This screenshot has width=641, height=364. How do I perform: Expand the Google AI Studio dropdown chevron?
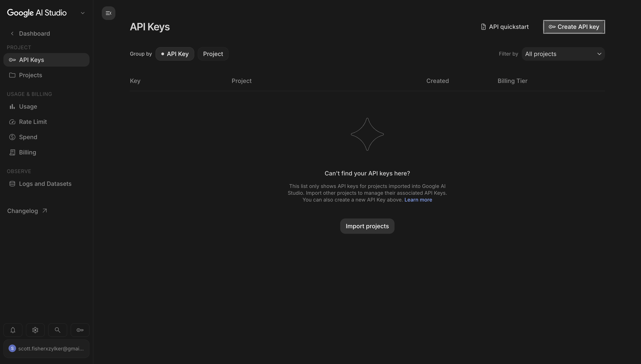[x=83, y=13]
